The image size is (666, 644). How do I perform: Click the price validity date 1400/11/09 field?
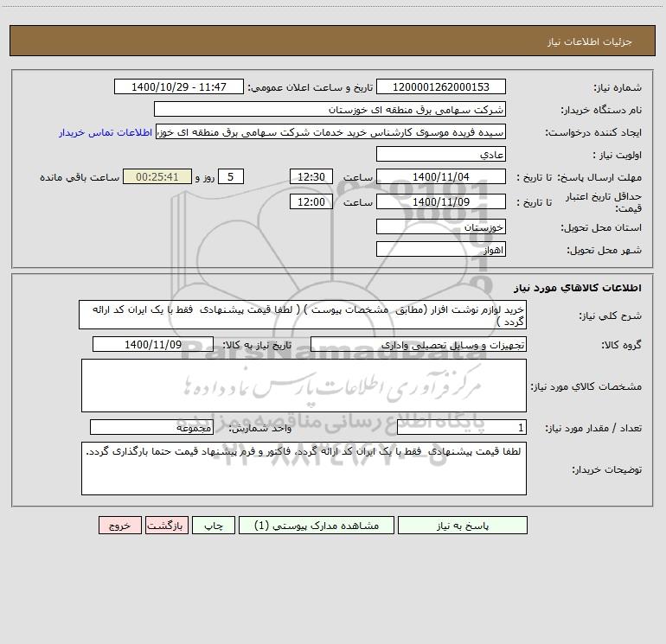[441, 201]
